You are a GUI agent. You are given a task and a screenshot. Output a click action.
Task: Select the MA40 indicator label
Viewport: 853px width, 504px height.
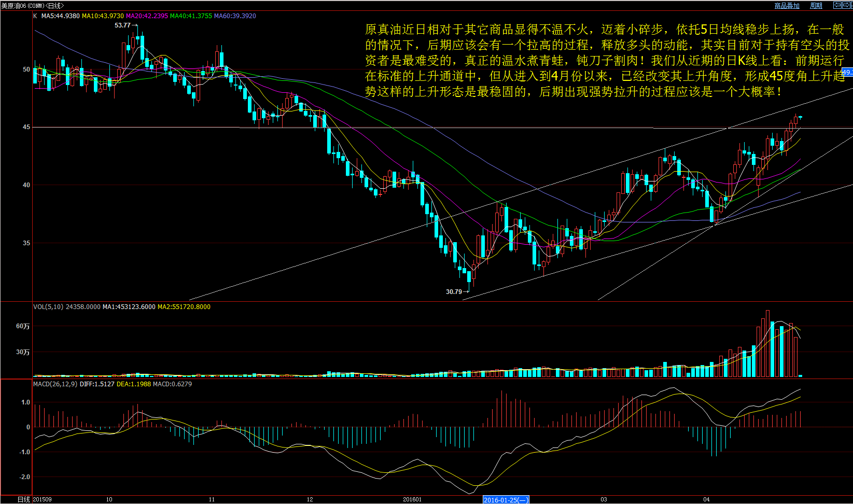click(x=191, y=16)
